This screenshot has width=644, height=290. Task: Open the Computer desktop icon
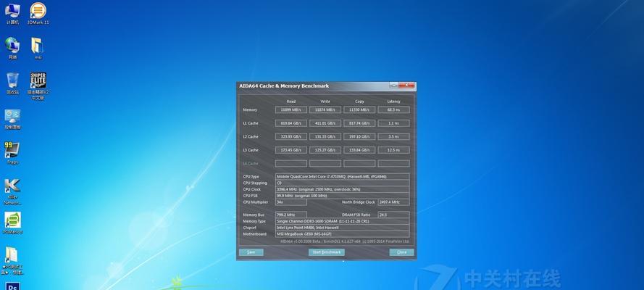(12, 13)
